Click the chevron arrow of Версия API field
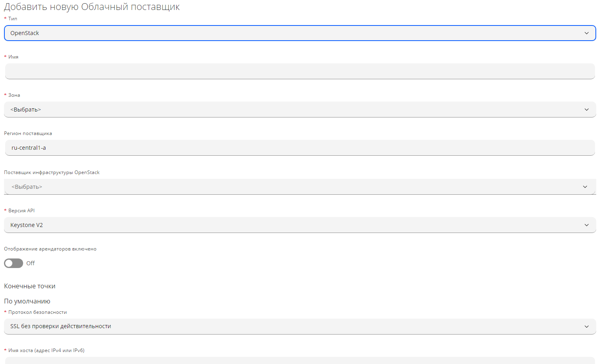 (x=586, y=225)
